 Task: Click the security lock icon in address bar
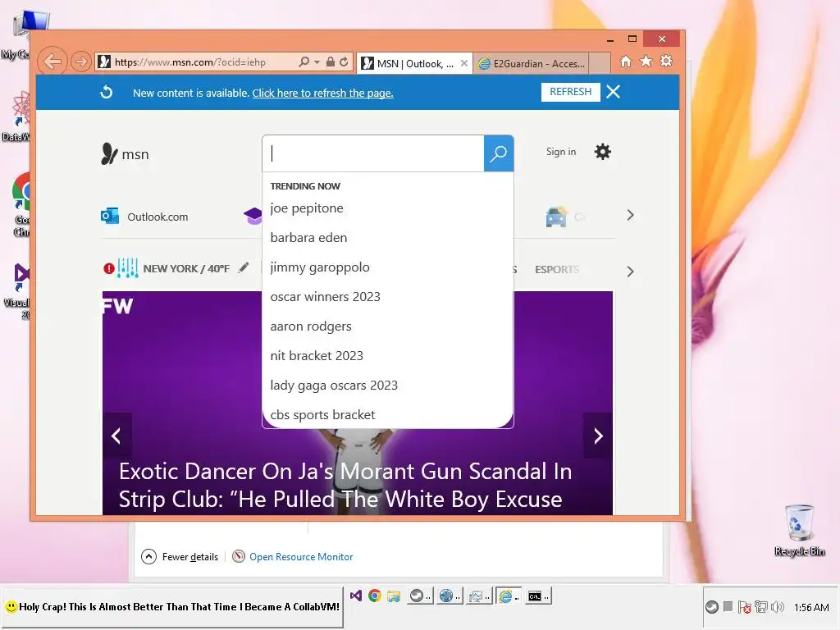(331, 62)
